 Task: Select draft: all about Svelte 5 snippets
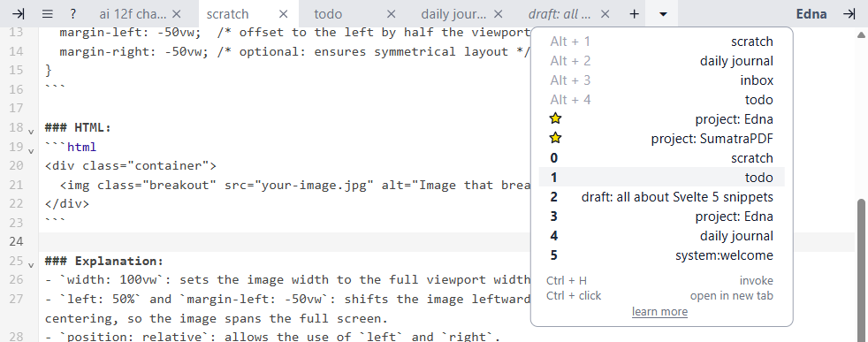pyautogui.click(x=661, y=197)
